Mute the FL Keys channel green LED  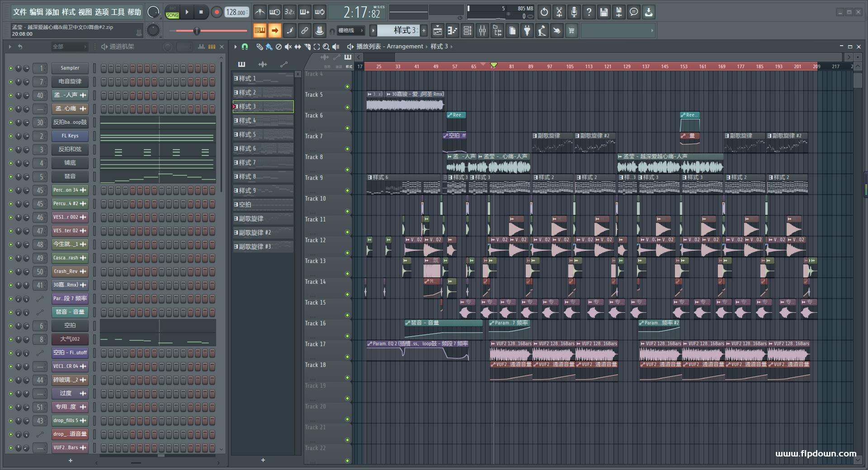point(11,136)
